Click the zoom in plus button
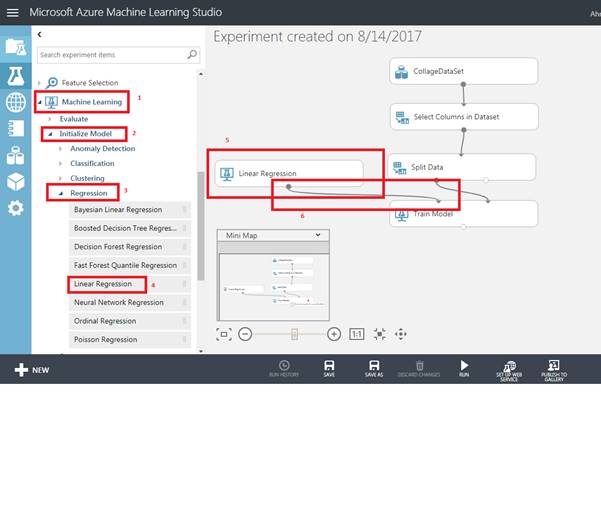This screenshot has height=517, width=601. pos(334,334)
